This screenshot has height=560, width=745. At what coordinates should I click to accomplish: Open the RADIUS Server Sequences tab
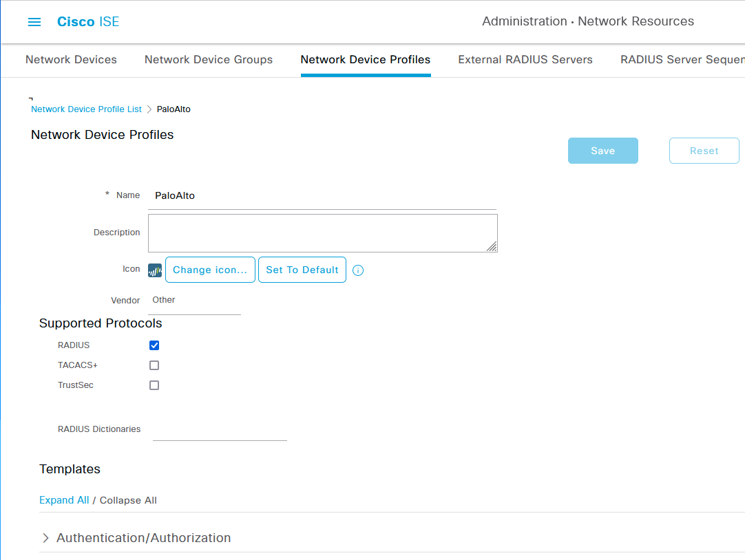click(682, 60)
